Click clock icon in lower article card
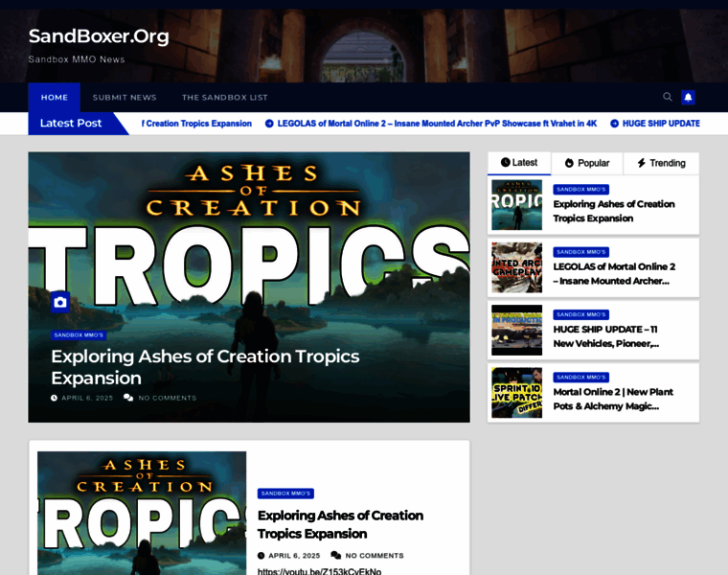The image size is (728, 575). (x=261, y=556)
